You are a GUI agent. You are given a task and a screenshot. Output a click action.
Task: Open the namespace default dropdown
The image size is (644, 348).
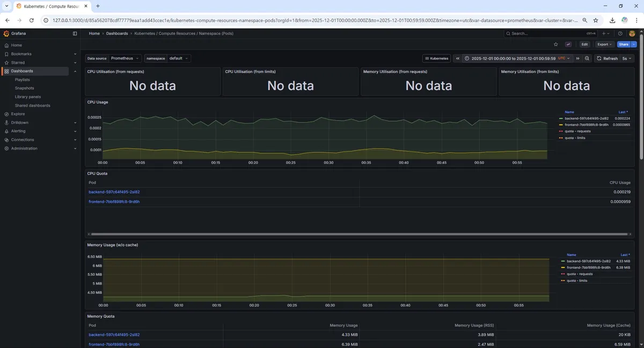click(179, 58)
